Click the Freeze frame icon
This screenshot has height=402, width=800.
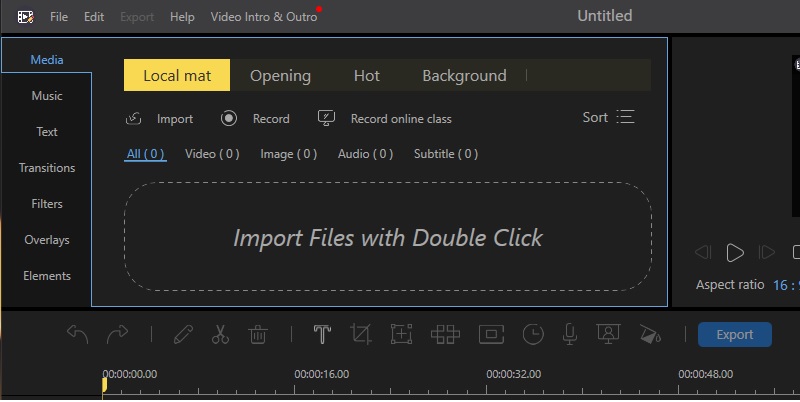[491, 335]
